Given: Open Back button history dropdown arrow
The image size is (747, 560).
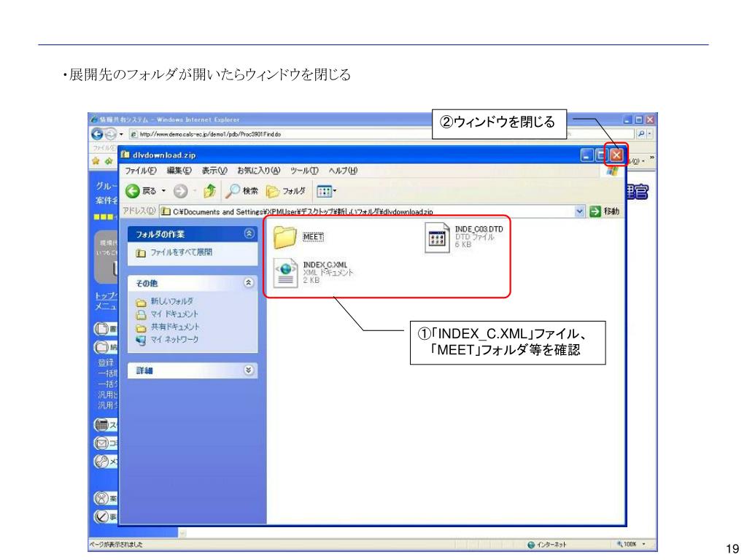Looking at the screenshot, I should [x=163, y=192].
